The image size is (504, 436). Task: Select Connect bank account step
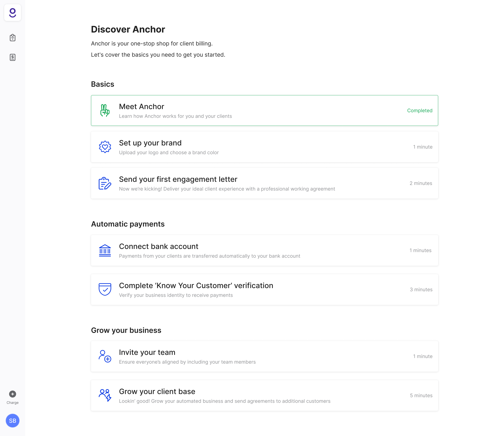[265, 250]
